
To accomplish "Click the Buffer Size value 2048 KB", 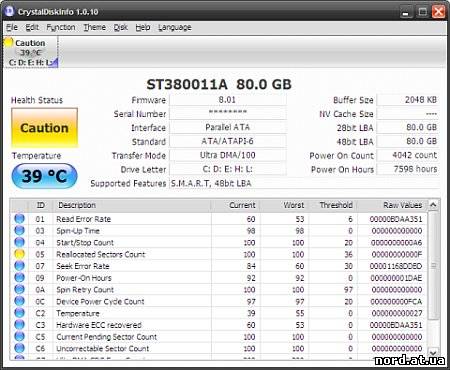I will (x=407, y=100).
